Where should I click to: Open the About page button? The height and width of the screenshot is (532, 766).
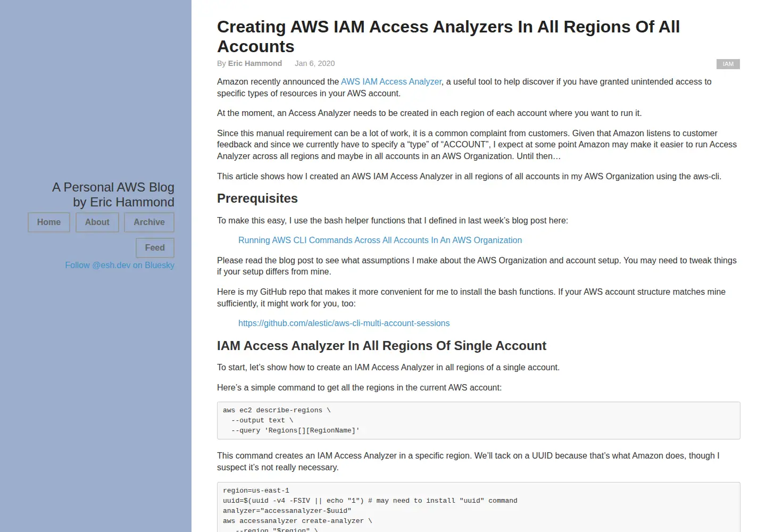[97, 222]
